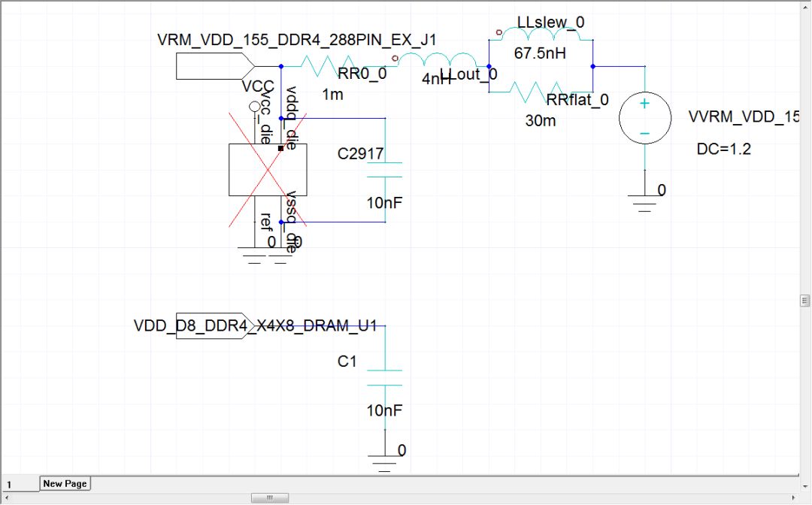Click the DC=1.2 value label
The height and width of the screenshot is (505, 812).
pos(723,149)
